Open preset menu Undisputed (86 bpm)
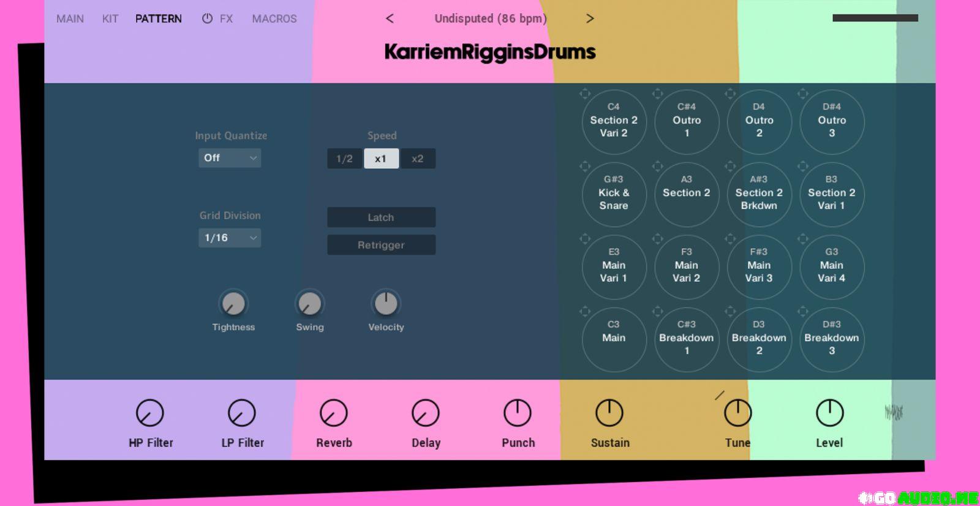Viewport: 980px width, 506px height. 490,18
